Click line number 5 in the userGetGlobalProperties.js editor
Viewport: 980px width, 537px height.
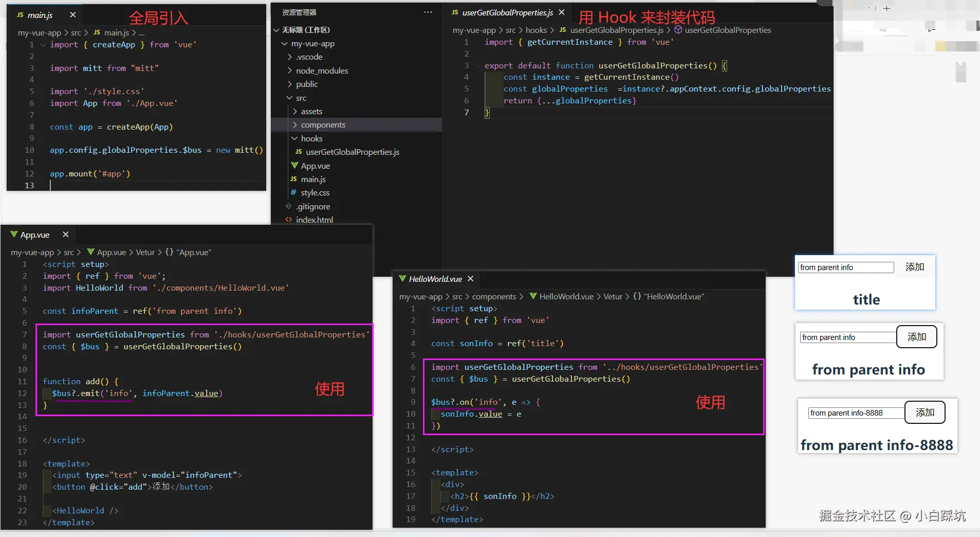pos(467,88)
